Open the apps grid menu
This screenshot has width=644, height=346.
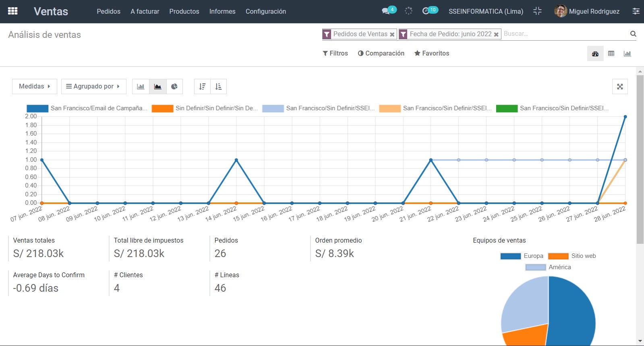pos(12,11)
